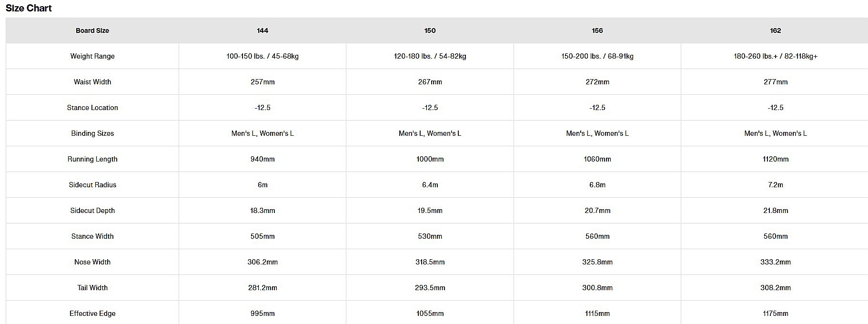The image size is (868, 324).
Task: Click the Stance Location row label
Action: [x=92, y=108]
